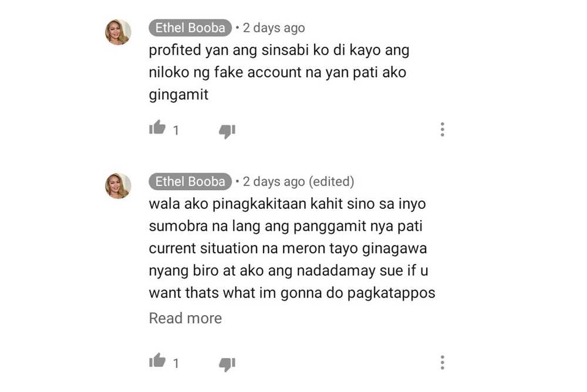This screenshot has height=392, width=587.
Task: Dislike the edited 'wala ako pinagkakitaan' comment
Action: click(x=227, y=364)
